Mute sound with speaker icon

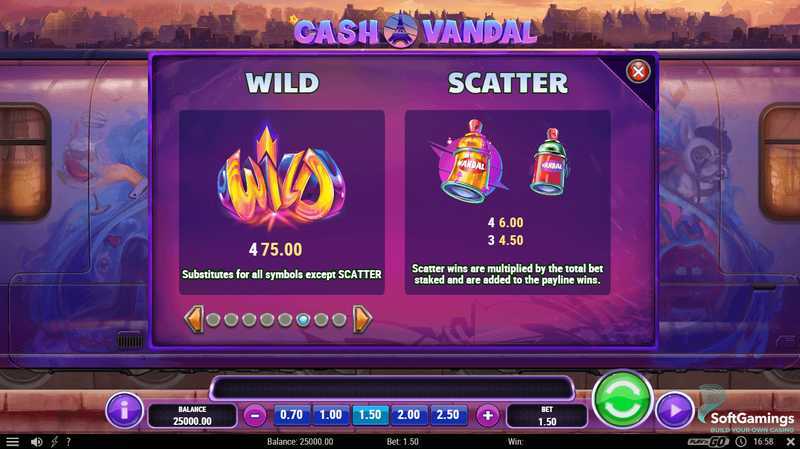[x=36, y=442]
